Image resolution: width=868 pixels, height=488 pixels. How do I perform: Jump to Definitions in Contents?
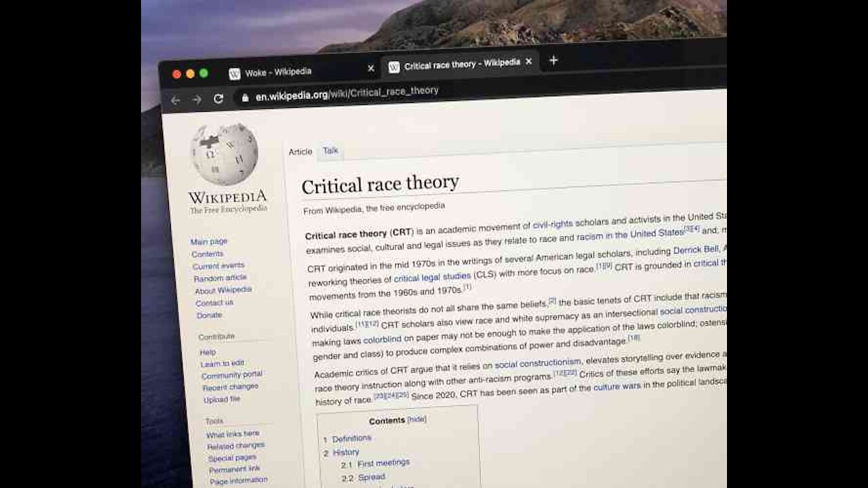click(x=351, y=439)
